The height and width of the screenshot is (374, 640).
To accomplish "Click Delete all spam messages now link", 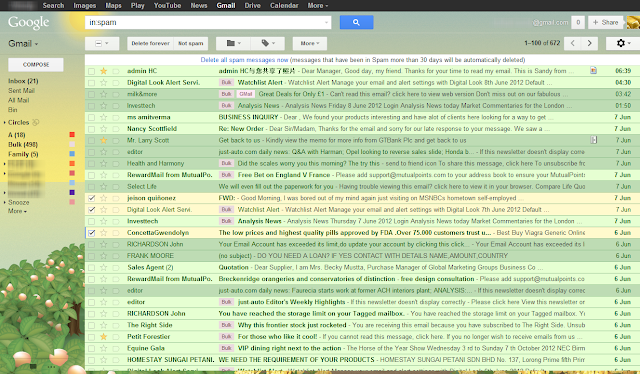I will (244, 60).
